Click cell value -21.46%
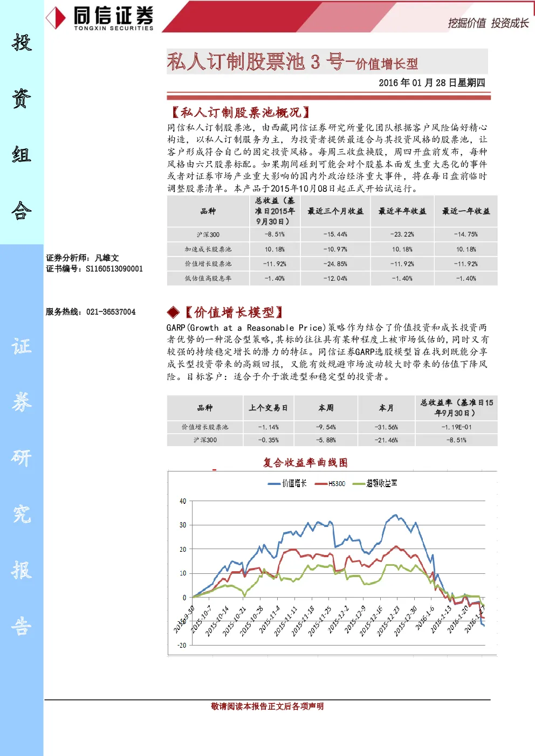Viewport: 535px width, 756px height. pos(386,440)
